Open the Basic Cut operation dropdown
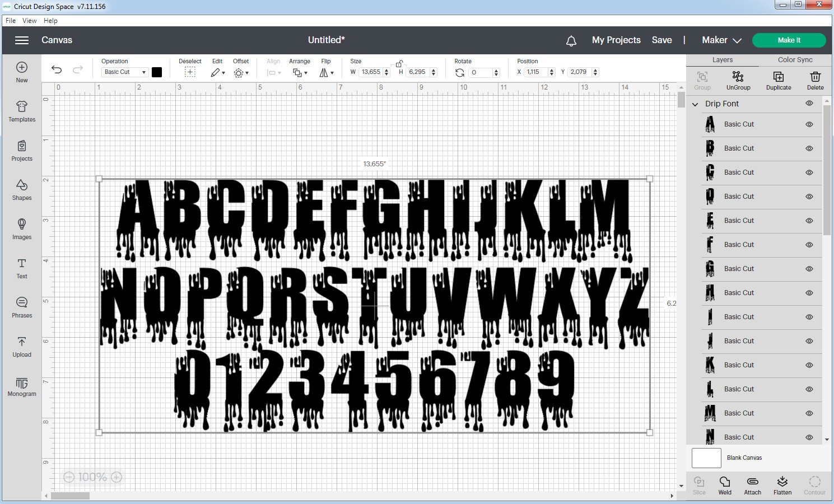The height and width of the screenshot is (504, 834). (x=124, y=72)
